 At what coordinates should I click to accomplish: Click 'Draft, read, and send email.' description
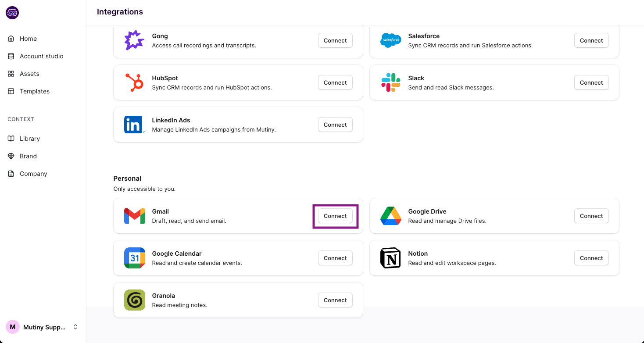click(x=189, y=221)
